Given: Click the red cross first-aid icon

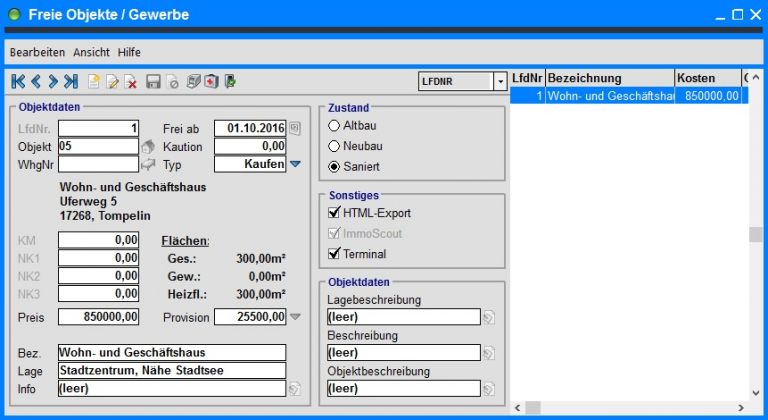Looking at the screenshot, I should click(211, 81).
